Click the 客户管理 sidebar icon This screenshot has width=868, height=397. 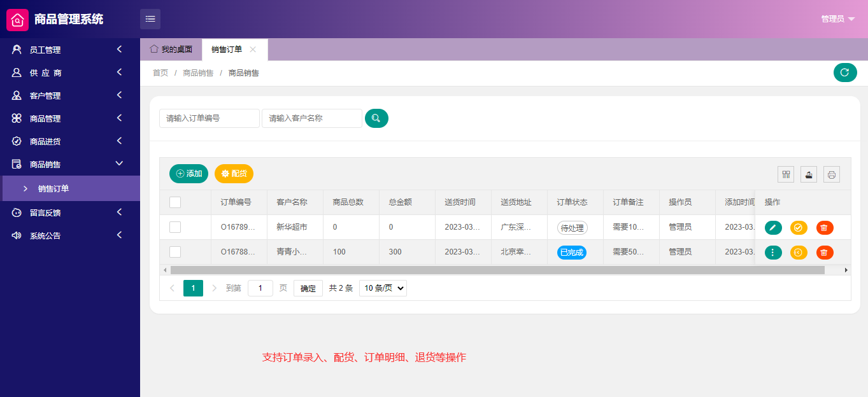pyautogui.click(x=17, y=95)
